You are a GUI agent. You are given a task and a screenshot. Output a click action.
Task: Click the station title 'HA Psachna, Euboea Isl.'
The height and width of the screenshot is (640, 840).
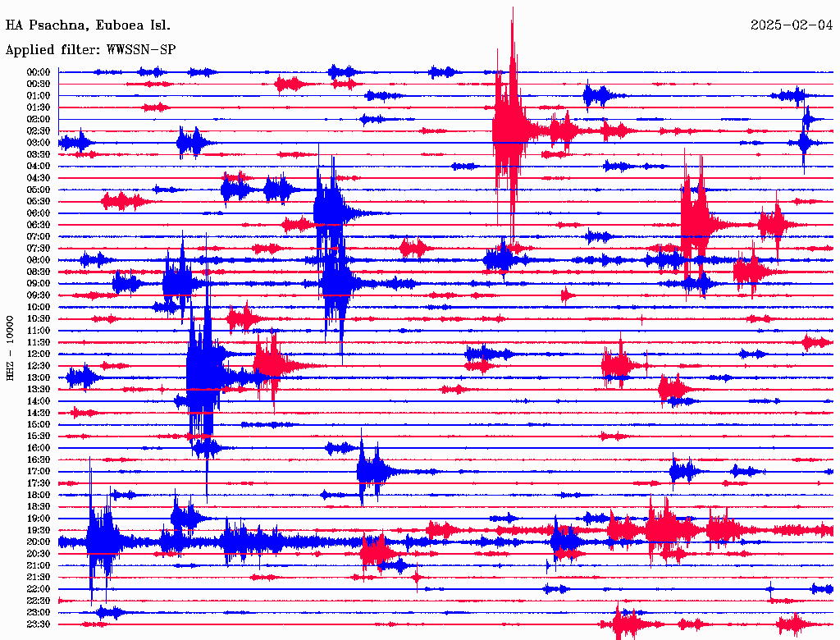88,25
